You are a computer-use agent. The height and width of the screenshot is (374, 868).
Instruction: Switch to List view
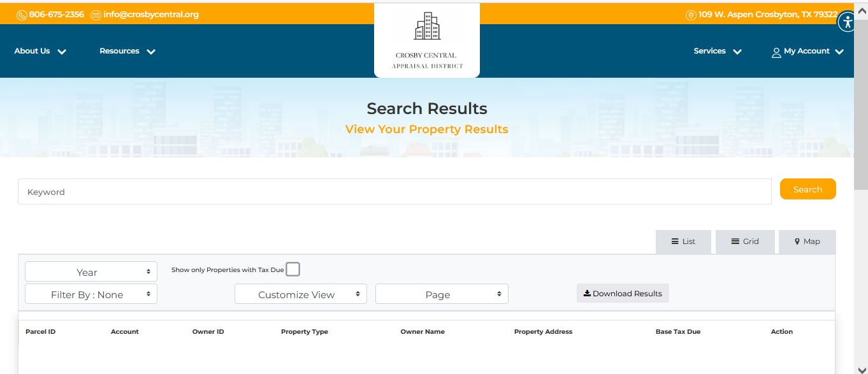tap(683, 241)
